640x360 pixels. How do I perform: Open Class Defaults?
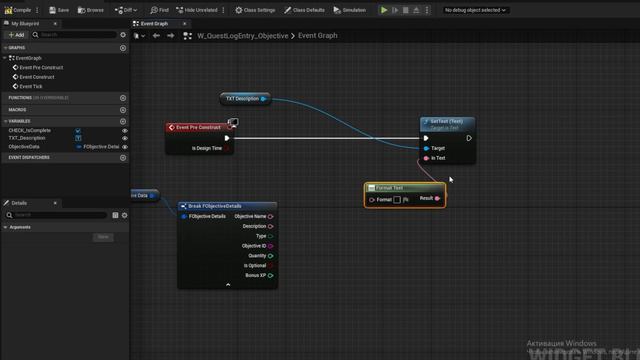(304, 10)
